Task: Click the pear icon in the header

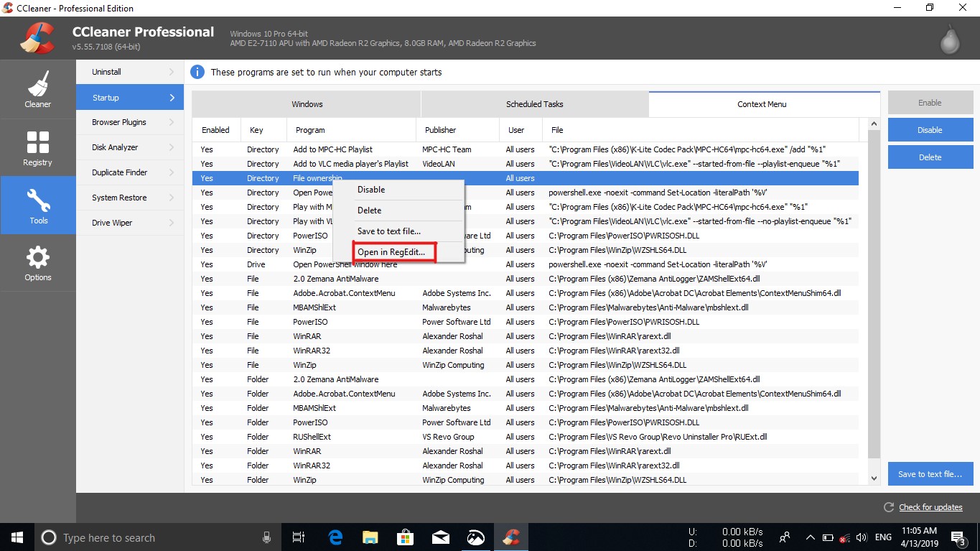Action: [x=950, y=40]
